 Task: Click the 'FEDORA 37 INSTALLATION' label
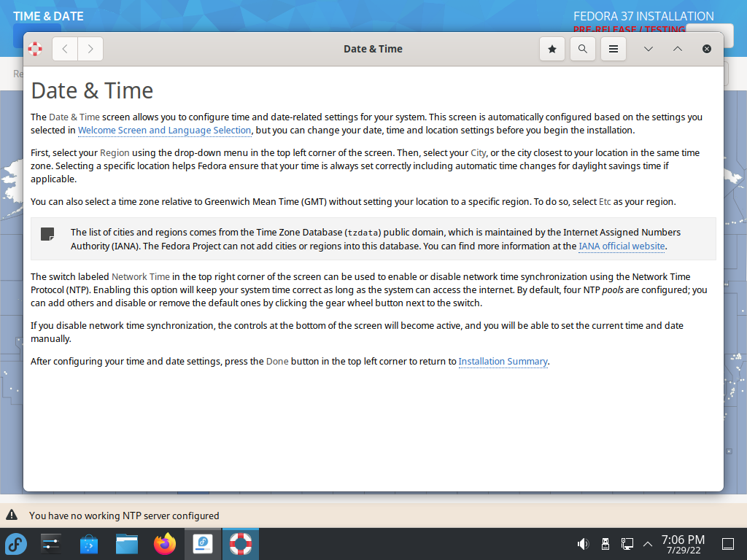(x=643, y=16)
